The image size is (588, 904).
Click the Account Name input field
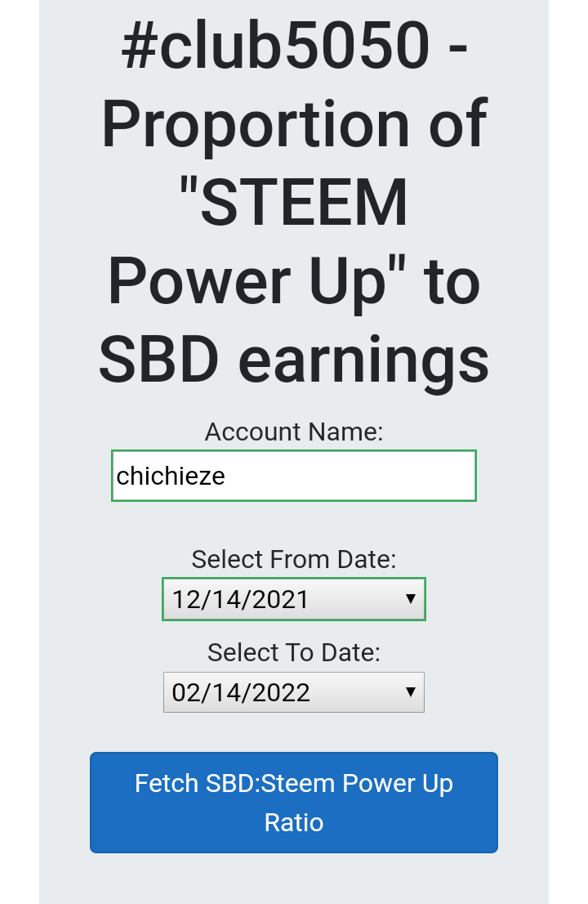point(294,476)
